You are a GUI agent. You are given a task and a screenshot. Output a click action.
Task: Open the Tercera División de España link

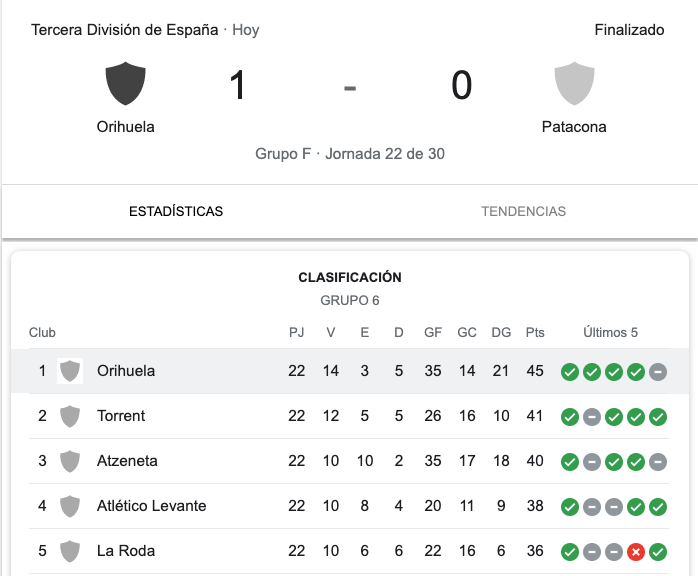point(125,30)
